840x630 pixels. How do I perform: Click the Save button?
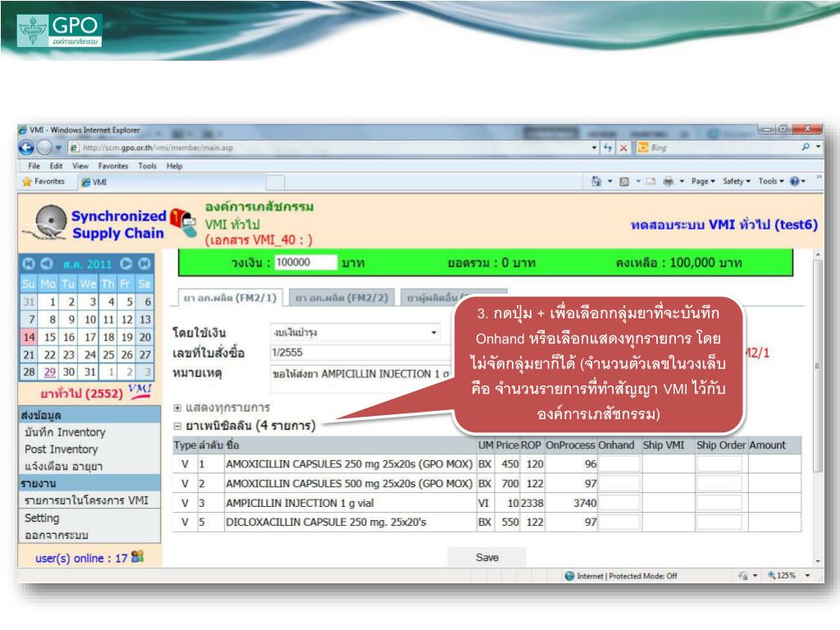click(487, 558)
